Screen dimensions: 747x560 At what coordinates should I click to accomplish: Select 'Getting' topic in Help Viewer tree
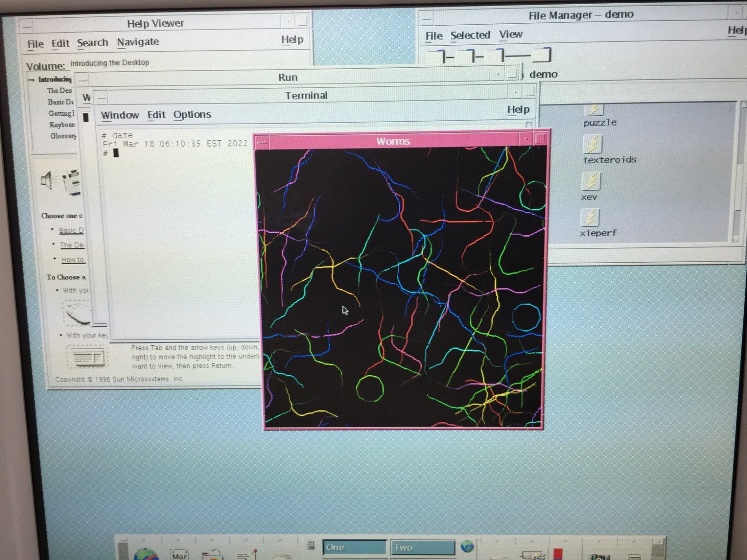pyautogui.click(x=61, y=113)
